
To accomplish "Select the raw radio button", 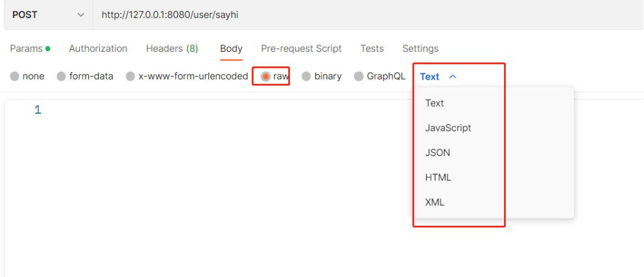I will pos(266,76).
